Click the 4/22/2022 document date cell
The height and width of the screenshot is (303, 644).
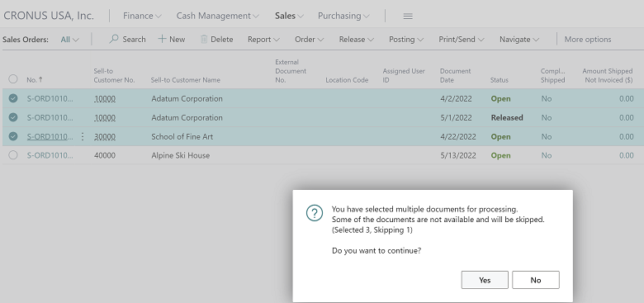click(458, 137)
